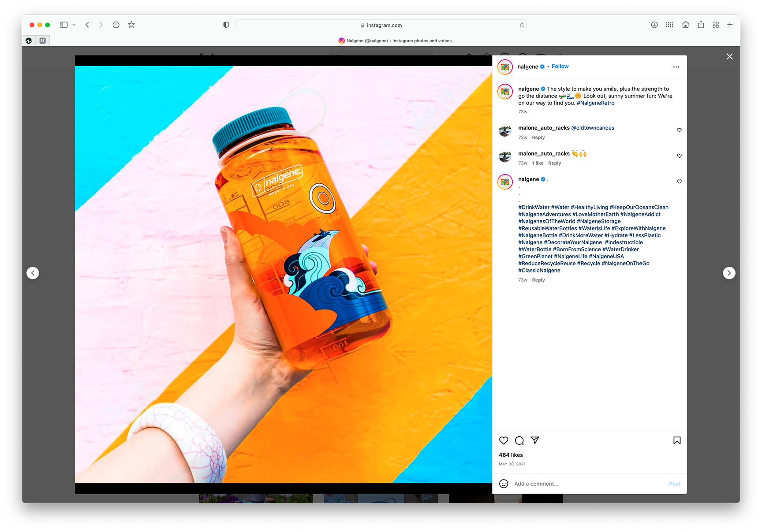Viewport: 762px width, 532px height.
Task: Show the Safari sidebar
Action: (x=63, y=25)
